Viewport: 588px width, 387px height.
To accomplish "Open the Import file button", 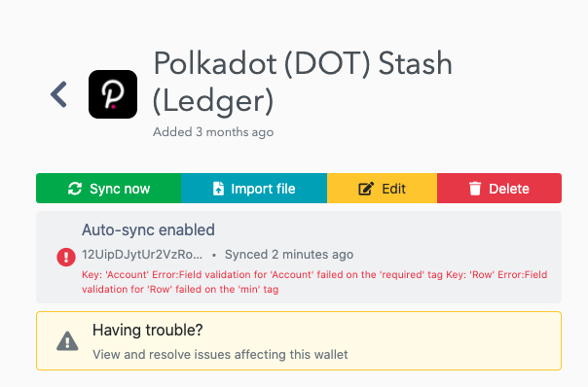I will [x=254, y=188].
